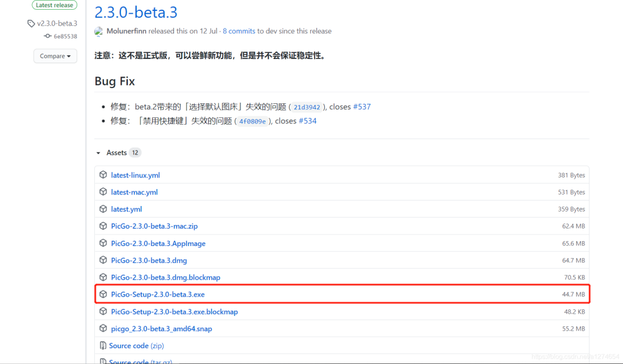Open the Compare dropdown
The height and width of the screenshot is (364, 623).
point(55,56)
